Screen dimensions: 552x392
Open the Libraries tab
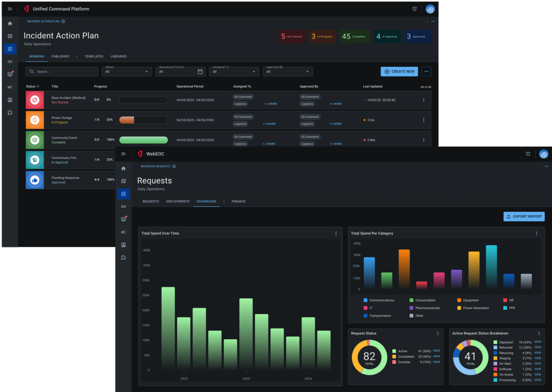click(119, 57)
